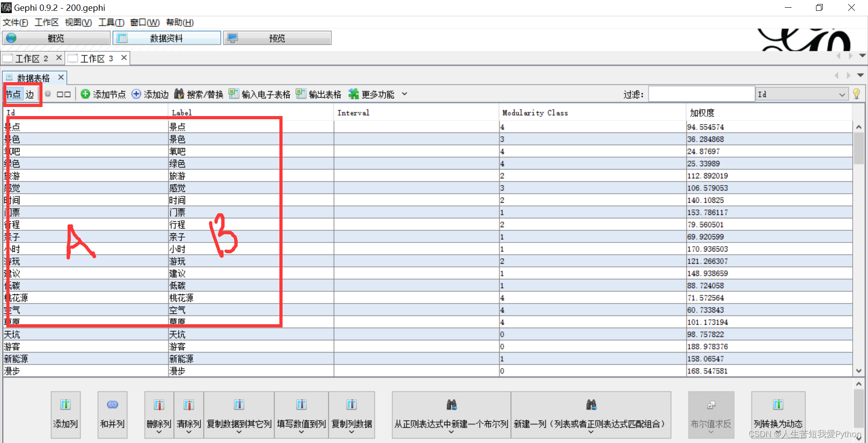
Task: Click weighted degree value 188.978376
Action: (708, 347)
